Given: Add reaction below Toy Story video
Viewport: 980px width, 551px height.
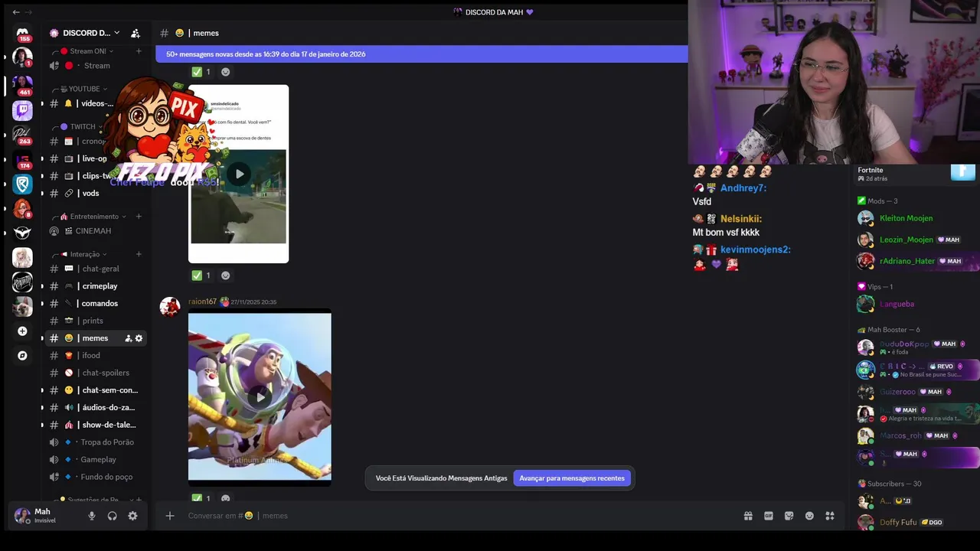Looking at the screenshot, I should pos(225,499).
